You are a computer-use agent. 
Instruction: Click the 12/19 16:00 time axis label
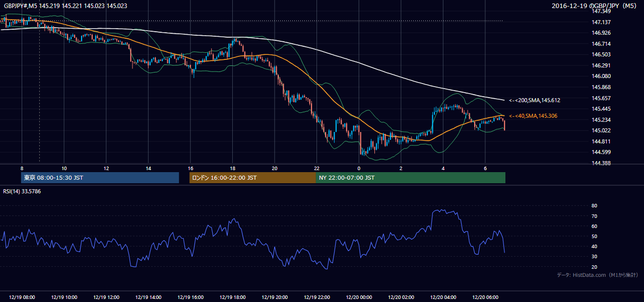(x=190, y=297)
